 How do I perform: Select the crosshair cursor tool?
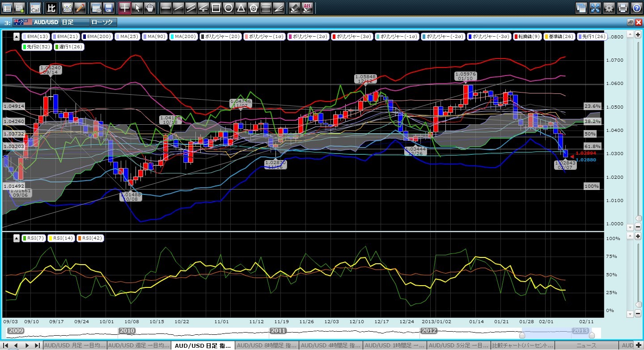click(x=125, y=8)
